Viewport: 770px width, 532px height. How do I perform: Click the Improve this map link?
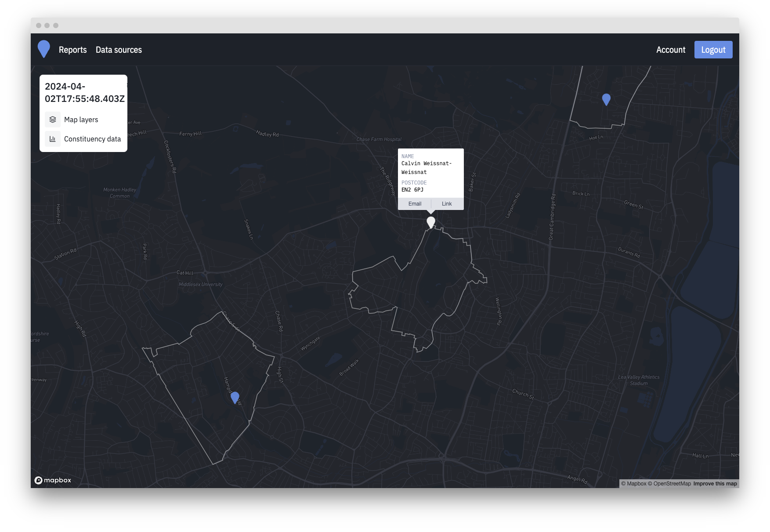coord(715,484)
